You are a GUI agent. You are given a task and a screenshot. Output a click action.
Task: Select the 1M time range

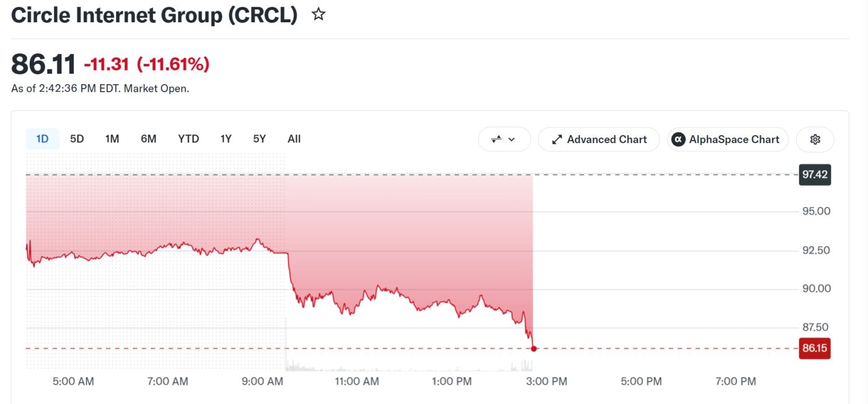[112, 139]
